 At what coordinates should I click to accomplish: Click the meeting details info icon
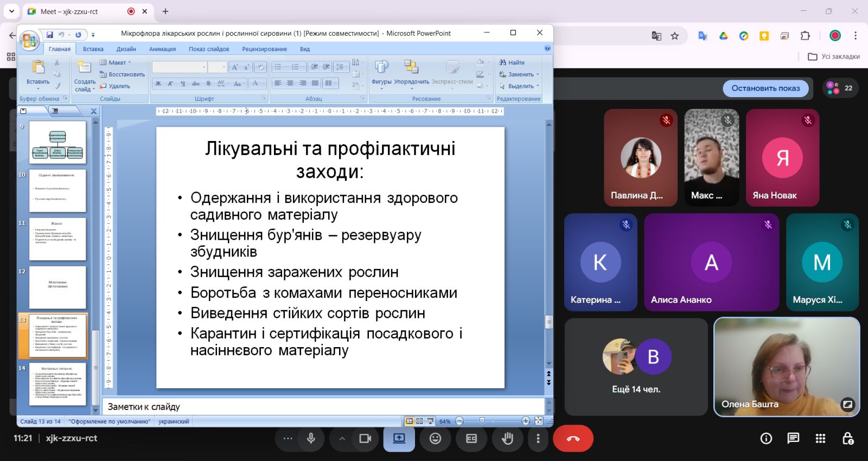pyautogui.click(x=766, y=438)
